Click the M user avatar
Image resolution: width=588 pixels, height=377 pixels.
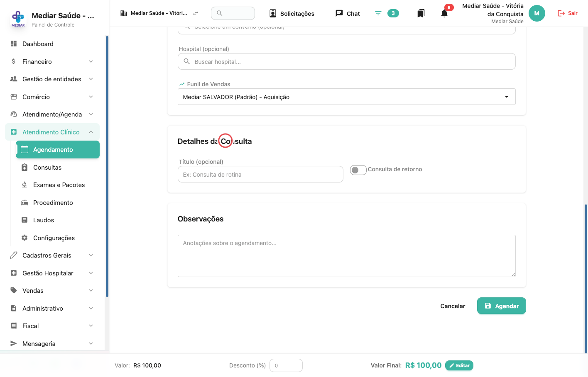(537, 13)
